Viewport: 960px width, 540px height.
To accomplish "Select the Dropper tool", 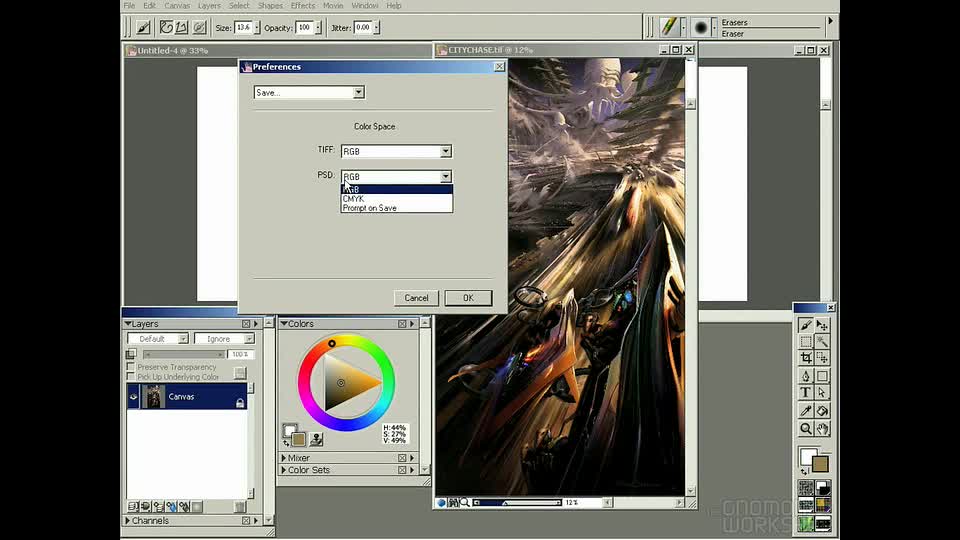I will click(806, 411).
